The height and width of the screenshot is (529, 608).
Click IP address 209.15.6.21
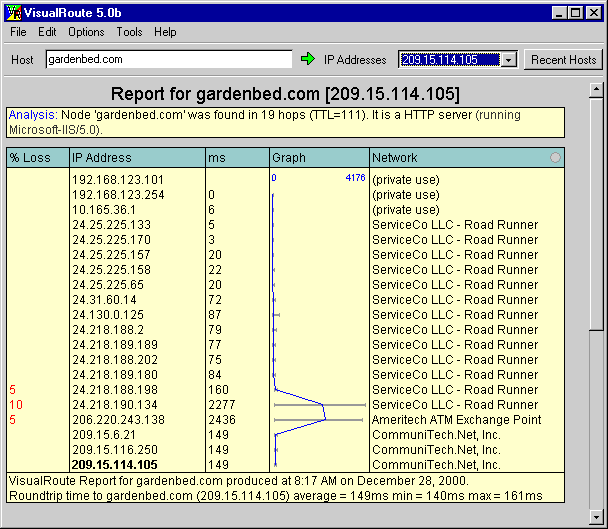[x=104, y=435]
